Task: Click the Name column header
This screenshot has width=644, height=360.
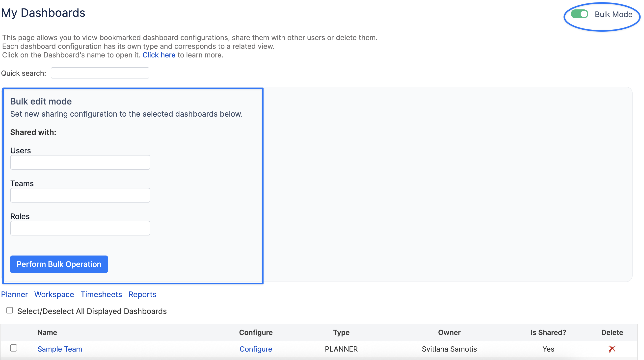Action: 47,333
